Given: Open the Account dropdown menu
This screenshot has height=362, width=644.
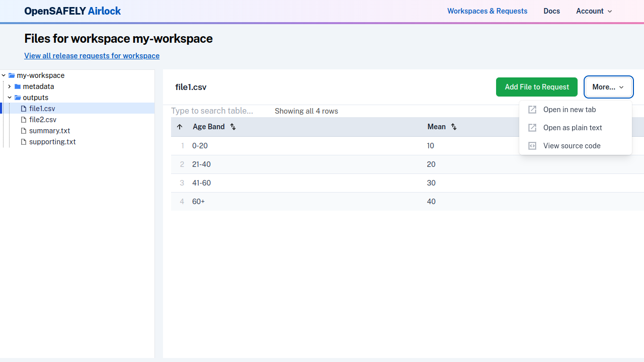Looking at the screenshot, I should click(594, 11).
